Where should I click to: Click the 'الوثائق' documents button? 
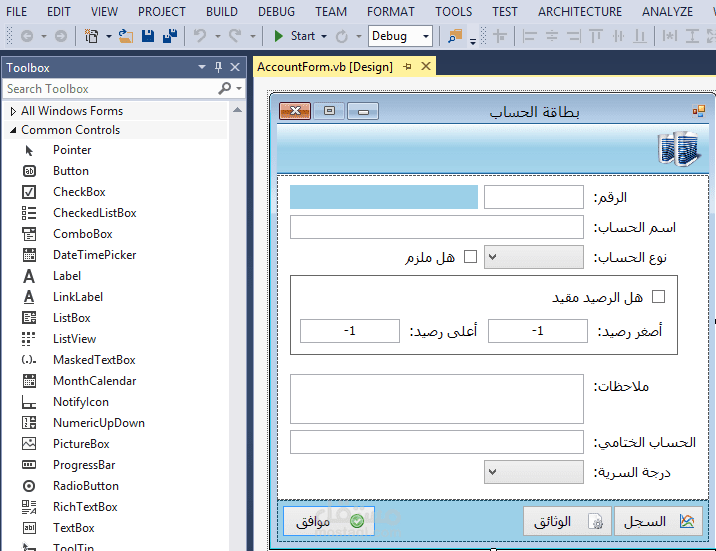click(568, 521)
